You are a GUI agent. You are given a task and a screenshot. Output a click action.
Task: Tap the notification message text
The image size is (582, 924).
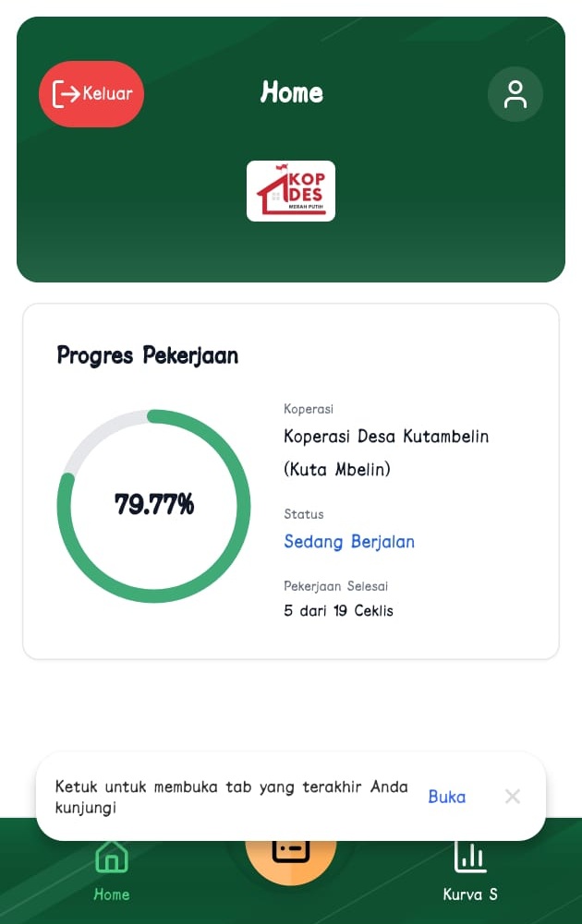(x=231, y=797)
